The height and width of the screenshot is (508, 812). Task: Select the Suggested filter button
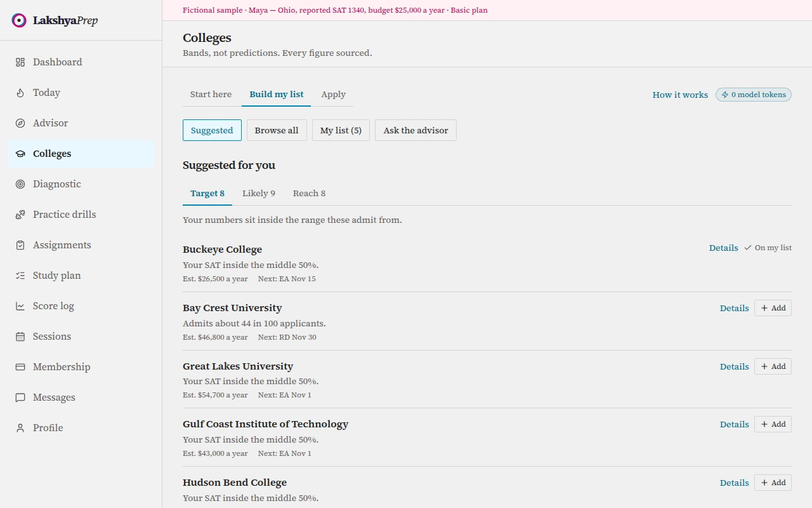point(212,130)
